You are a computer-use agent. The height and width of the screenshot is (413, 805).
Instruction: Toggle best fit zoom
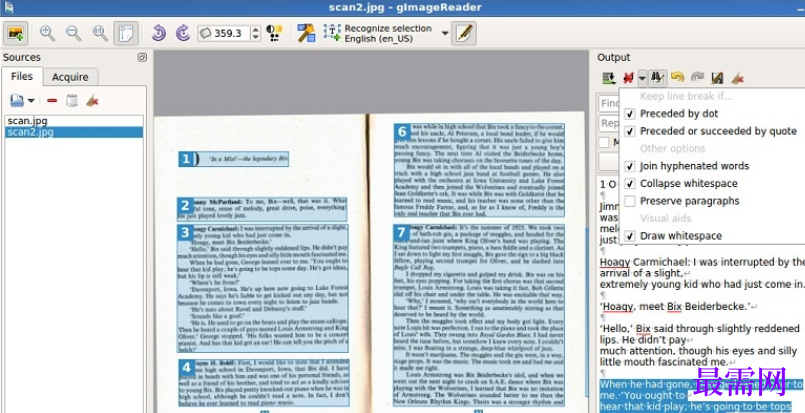click(126, 33)
